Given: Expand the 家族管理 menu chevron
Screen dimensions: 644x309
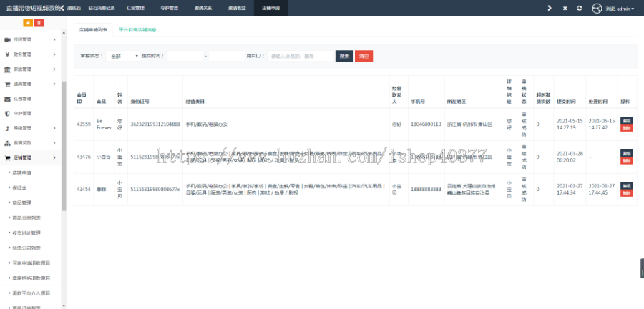Looking at the screenshot, I should coord(54,69).
